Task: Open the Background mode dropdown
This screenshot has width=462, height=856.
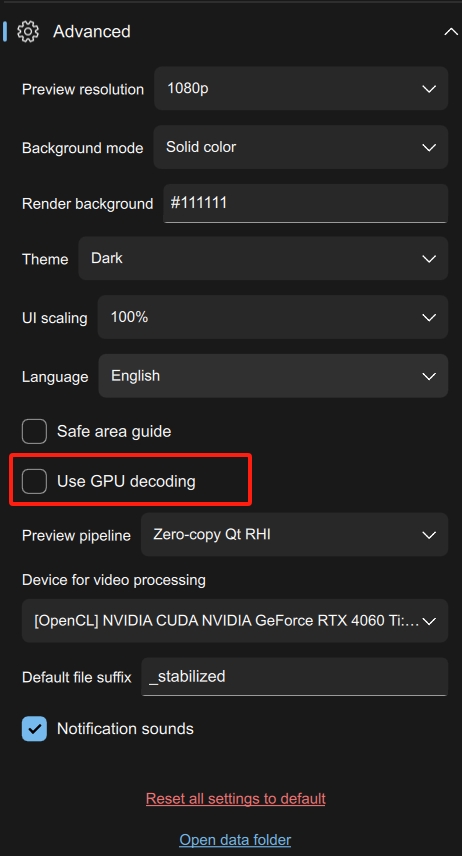Action: coord(300,147)
